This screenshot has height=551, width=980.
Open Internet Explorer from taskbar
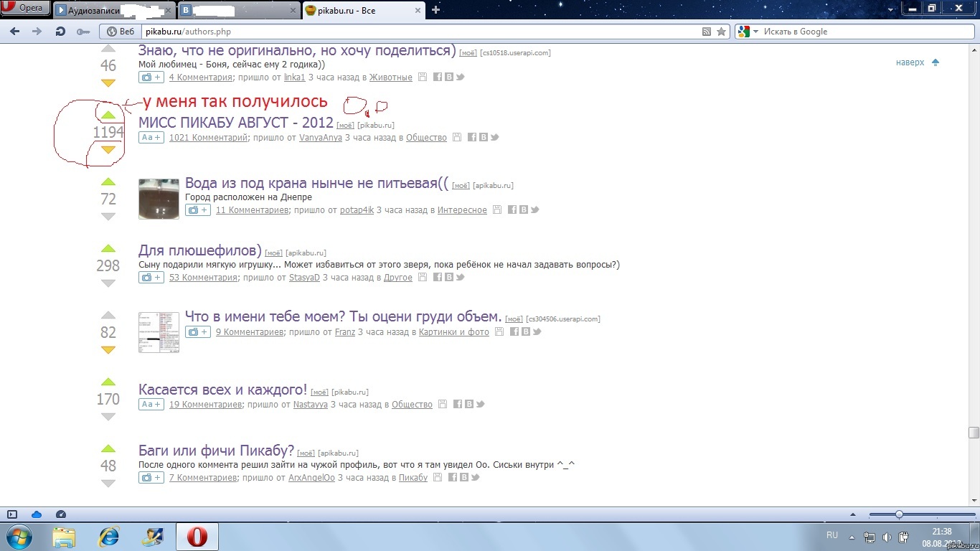[109, 537]
